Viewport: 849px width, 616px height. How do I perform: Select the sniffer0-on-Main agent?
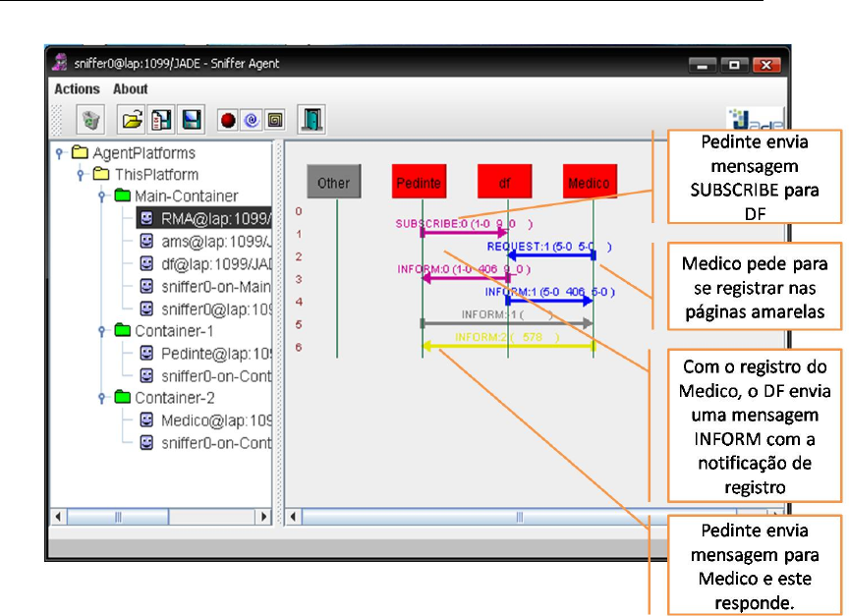click(x=205, y=286)
